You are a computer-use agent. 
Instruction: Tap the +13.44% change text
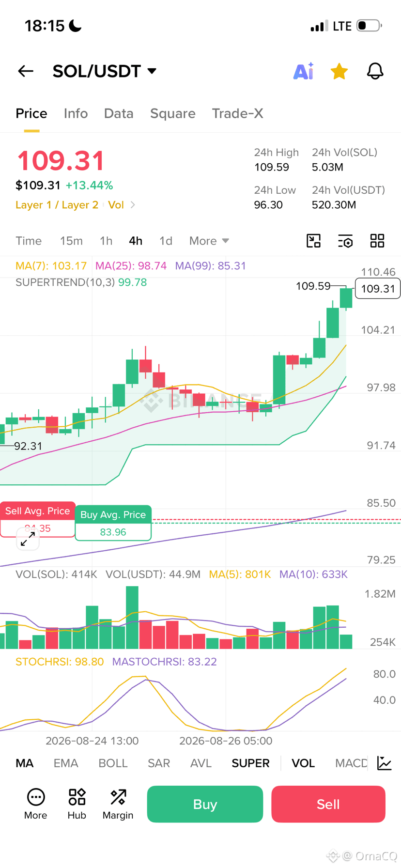[x=89, y=186]
